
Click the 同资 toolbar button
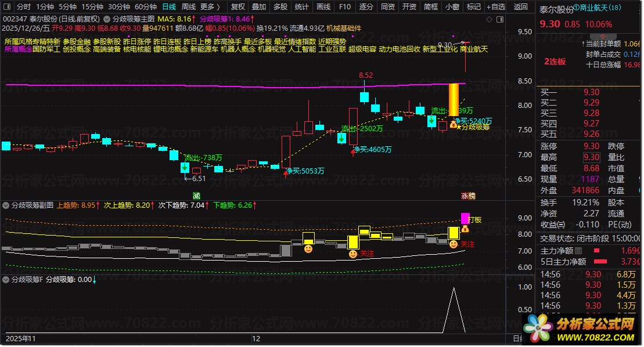click(x=387, y=6)
